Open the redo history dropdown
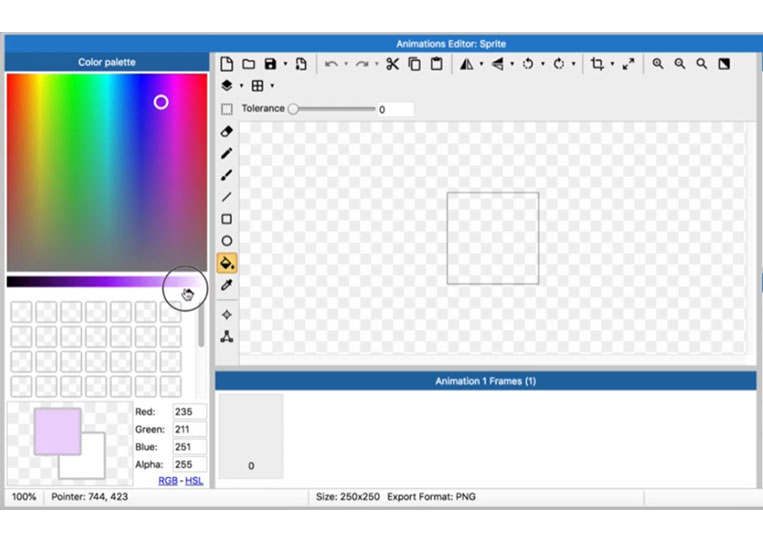Viewport: 763px width, 541px height. (377, 64)
